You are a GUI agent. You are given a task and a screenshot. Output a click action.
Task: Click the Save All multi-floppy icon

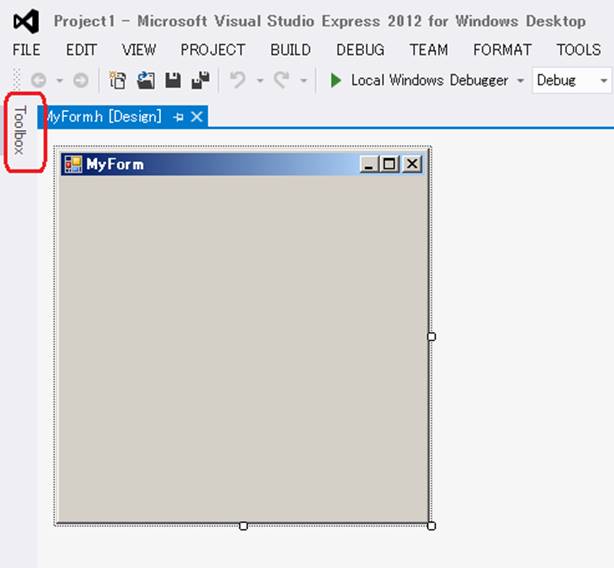click(200, 81)
